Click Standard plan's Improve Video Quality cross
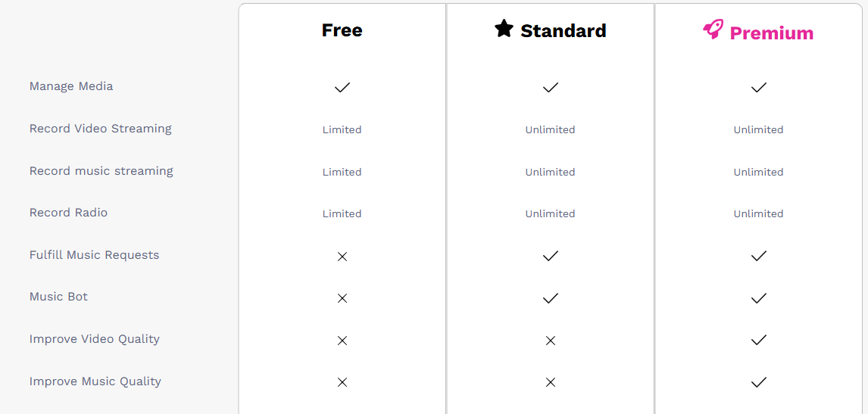 (x=551, y=341)
